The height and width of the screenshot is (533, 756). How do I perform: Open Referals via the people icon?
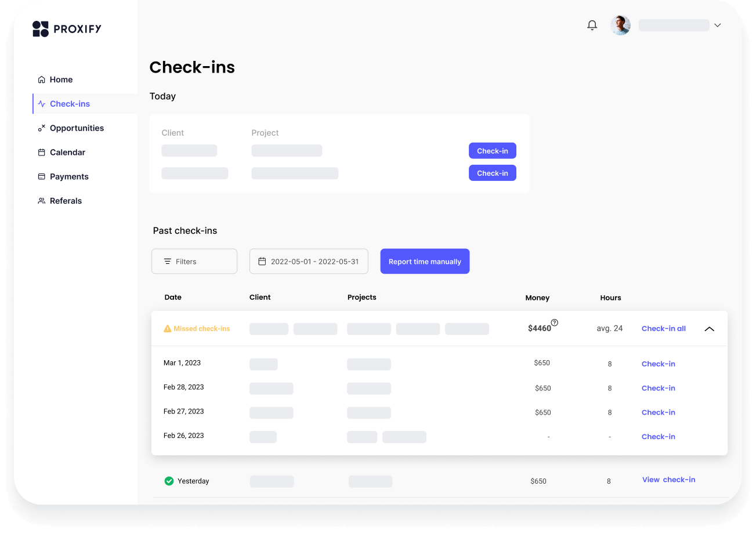coord(41,200)
